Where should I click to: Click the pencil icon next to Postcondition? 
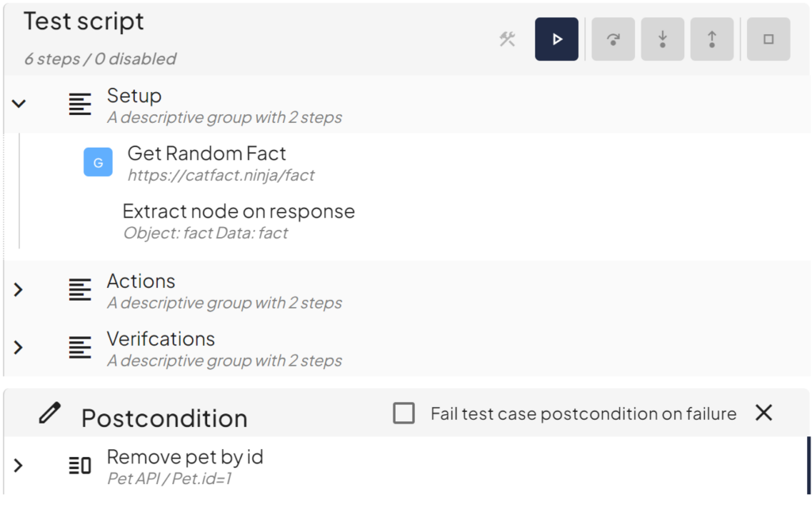tap(49, 413)
